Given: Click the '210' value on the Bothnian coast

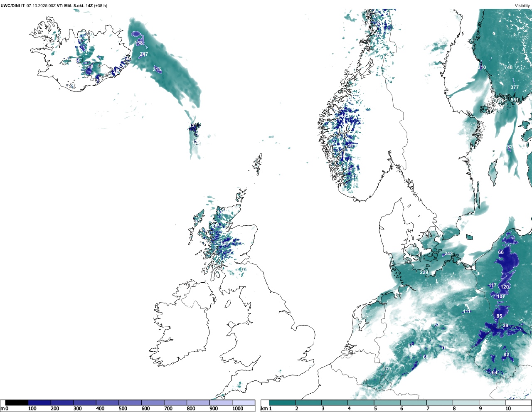Looking at the screenshot, I should (x=482, y=67).
